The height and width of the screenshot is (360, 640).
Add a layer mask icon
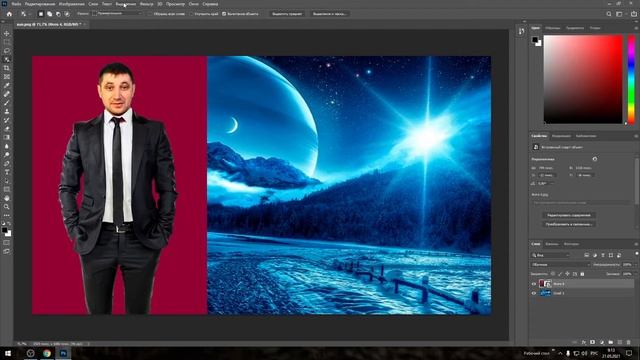point(592,342)
